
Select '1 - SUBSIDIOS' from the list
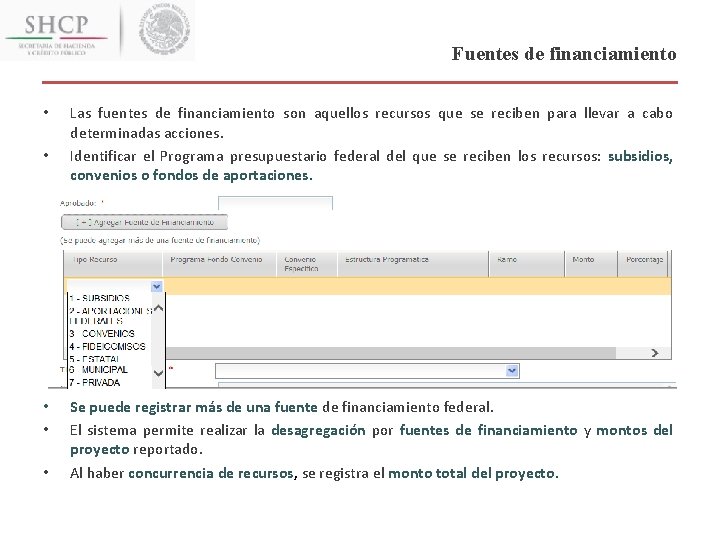pos(99,298)
